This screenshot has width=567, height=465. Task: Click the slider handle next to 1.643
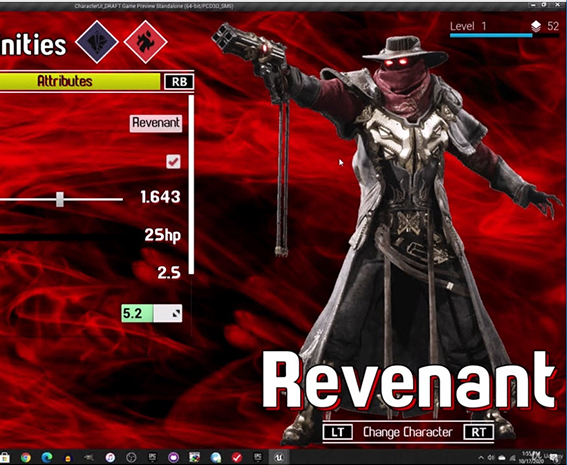click(x=60, y=199)
